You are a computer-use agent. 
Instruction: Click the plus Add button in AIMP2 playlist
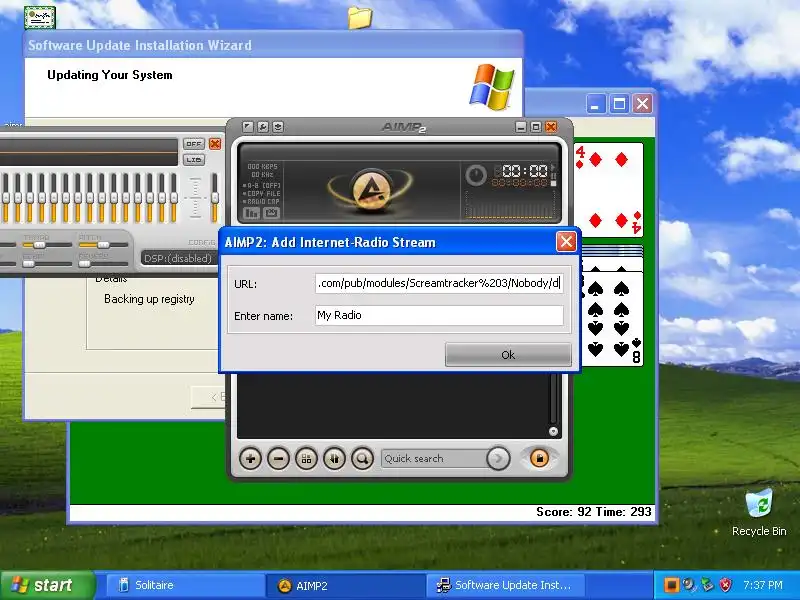pos(251,459)
